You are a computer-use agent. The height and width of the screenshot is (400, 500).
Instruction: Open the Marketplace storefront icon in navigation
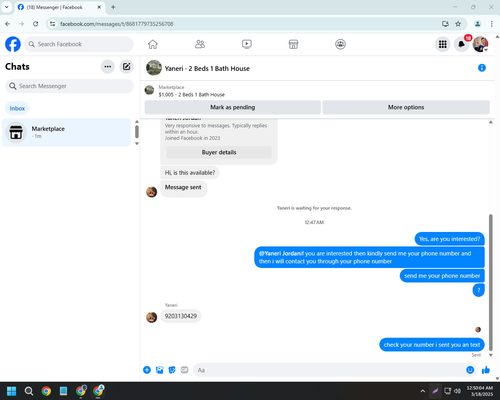pyautogui.click(x=293, y=44)
